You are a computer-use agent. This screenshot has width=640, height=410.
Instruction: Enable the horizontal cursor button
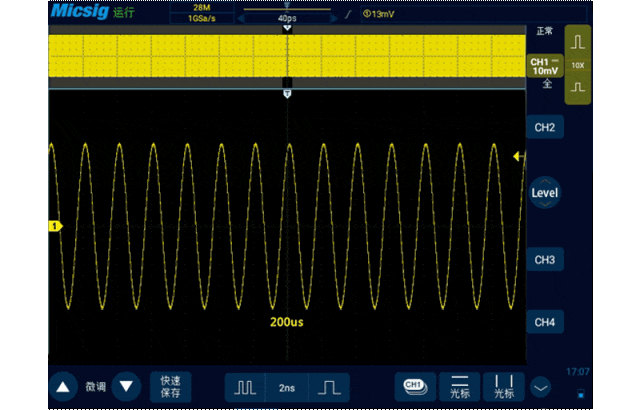(x=460, y=387)
